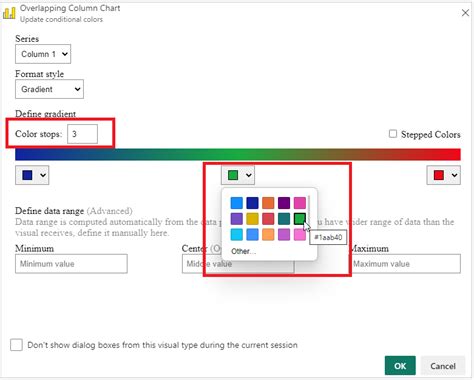Close the conditional colors dialog
This screenshot has height=380, width=474.
coord(465,13)
